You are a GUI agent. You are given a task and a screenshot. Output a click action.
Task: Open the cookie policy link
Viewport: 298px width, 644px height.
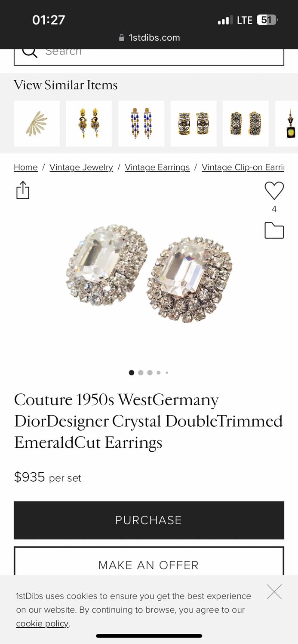click(42, 623)
